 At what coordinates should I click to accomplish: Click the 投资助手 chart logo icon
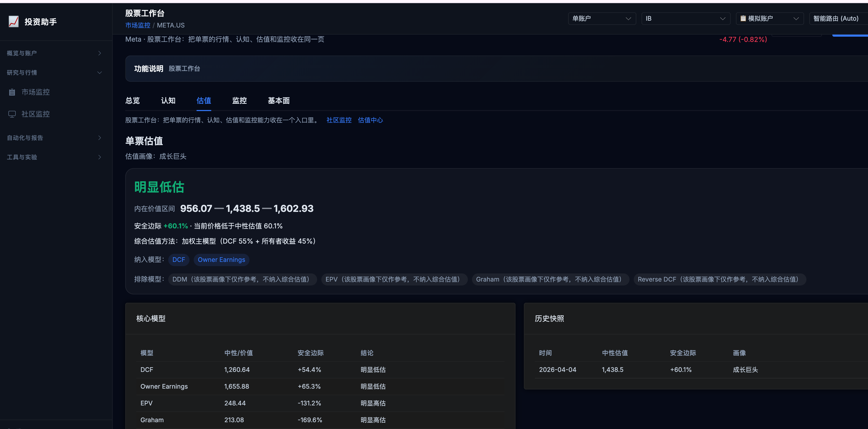13,21
